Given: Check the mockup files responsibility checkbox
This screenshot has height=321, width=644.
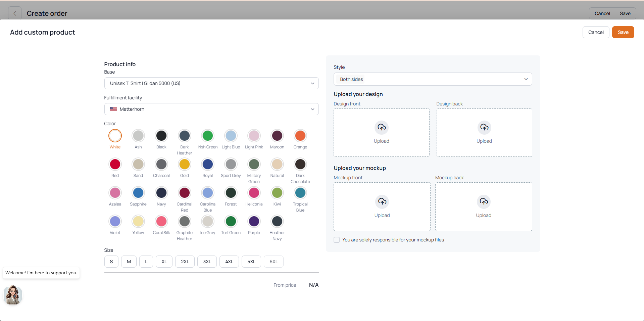Looking at the screenshot, I should [337, 240].
